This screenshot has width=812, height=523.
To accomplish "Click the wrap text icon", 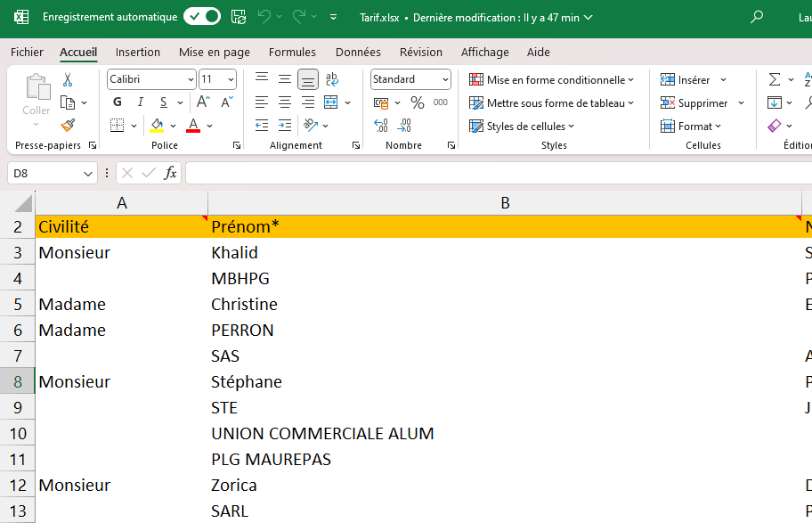I will click(331, 79).
